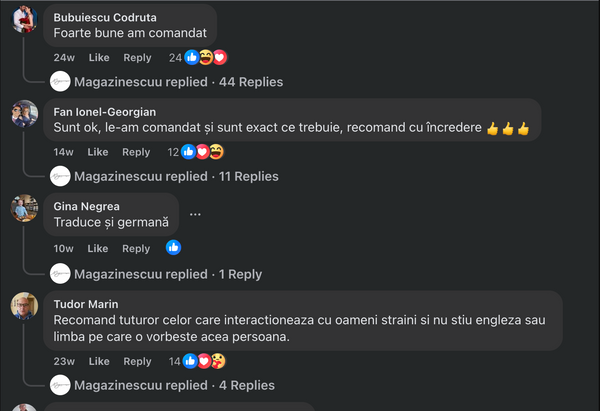The image size is (600, 411).
Task: Like Tudor Marin's comment
Action: pos(99,361)
